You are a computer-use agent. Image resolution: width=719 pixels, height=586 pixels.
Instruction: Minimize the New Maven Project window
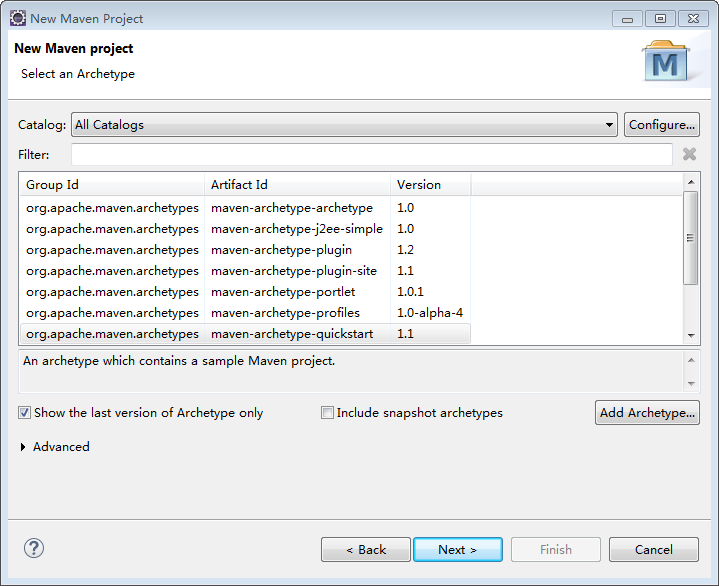coord(627,19)
